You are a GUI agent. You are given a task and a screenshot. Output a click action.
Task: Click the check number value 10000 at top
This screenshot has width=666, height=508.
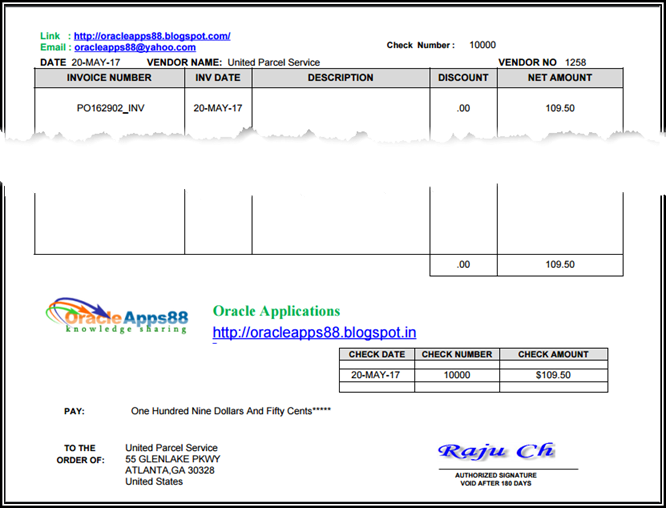point(483,45)
